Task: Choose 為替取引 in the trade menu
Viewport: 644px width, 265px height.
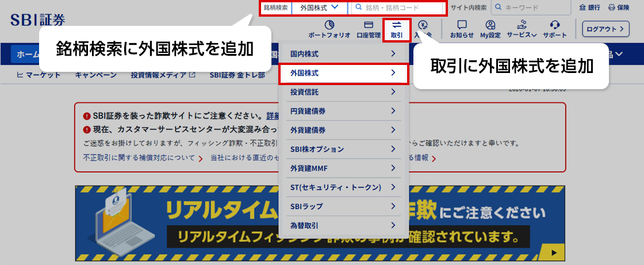Action: 343,225
